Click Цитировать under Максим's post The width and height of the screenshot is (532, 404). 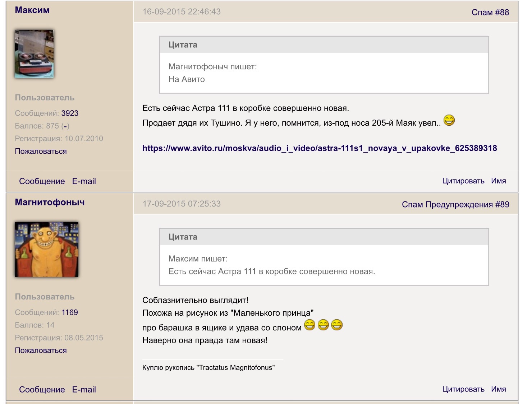pyautogui.click(x=463, y=181)
